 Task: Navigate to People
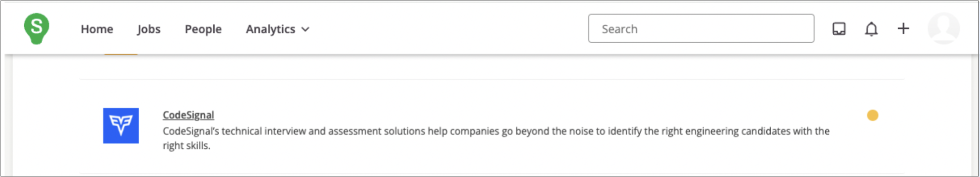click(x=203, y=29)
